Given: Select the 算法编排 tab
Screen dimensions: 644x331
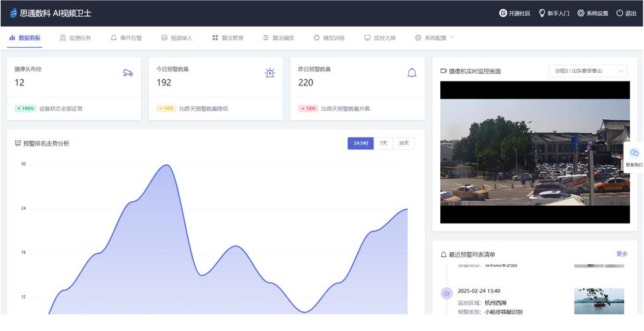Looking at the screenshot, I should click(279, 38).
